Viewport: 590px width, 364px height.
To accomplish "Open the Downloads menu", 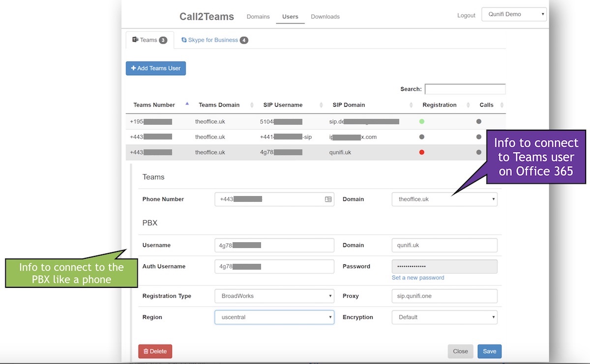I will 325,17.
